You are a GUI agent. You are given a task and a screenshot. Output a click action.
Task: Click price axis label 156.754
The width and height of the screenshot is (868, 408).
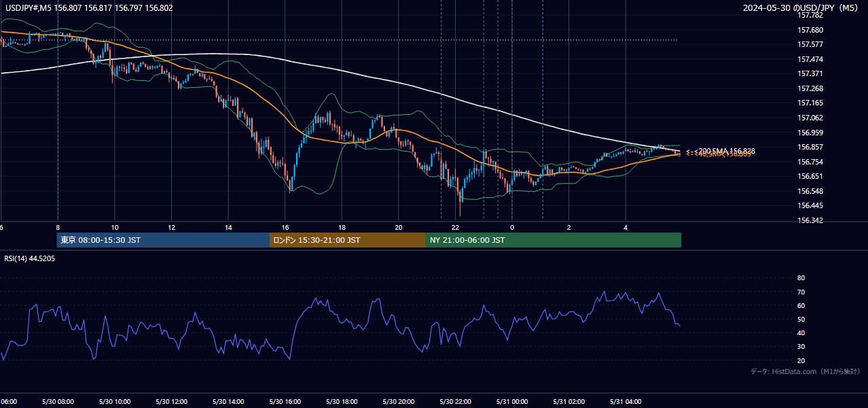click(810, 162)
